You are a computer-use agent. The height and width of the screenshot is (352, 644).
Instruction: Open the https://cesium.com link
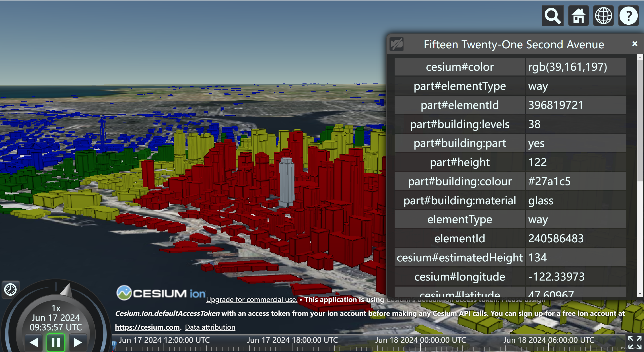147,327
